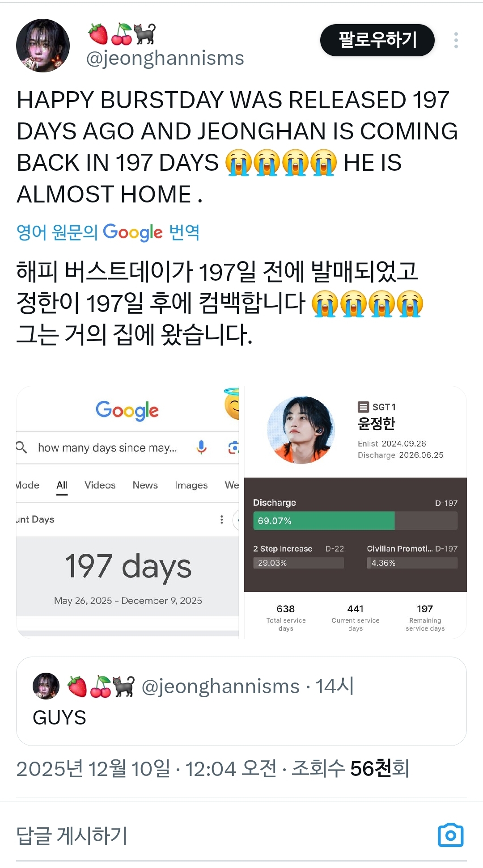Open the @jeonghannisms profile avatar
The width and height of the screenshot is (483, 868).
pos(43,46)
